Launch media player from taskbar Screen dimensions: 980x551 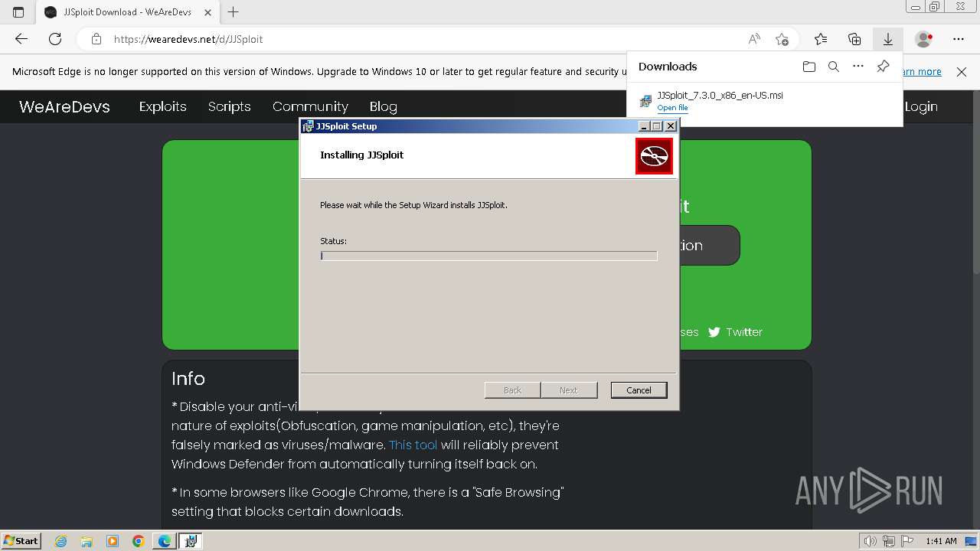click(x=113, y=541)
